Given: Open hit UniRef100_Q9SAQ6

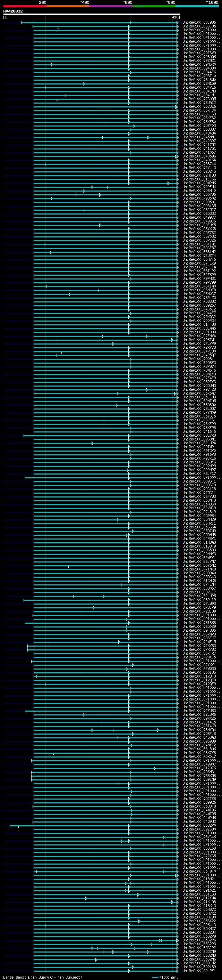Looking at the screenshot, I should 199,57.
